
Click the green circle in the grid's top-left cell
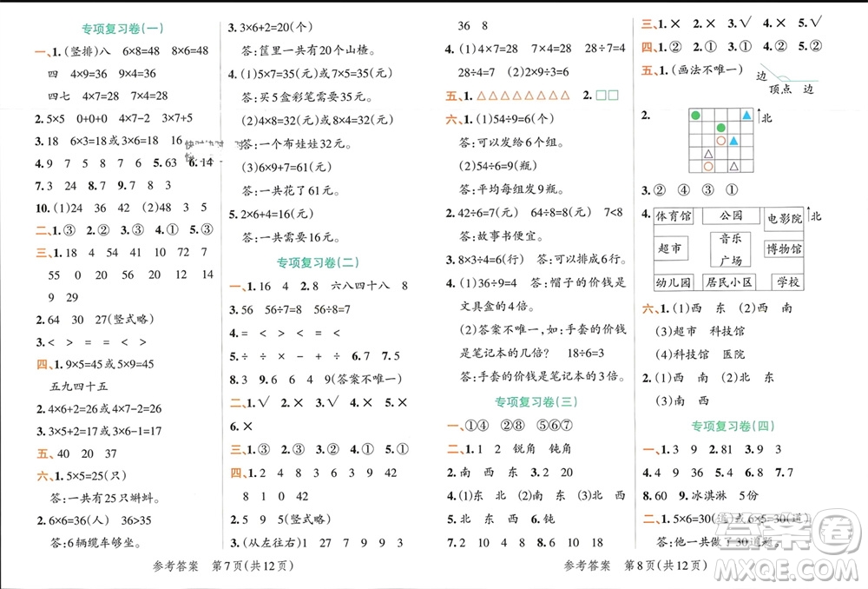(695, 116)
